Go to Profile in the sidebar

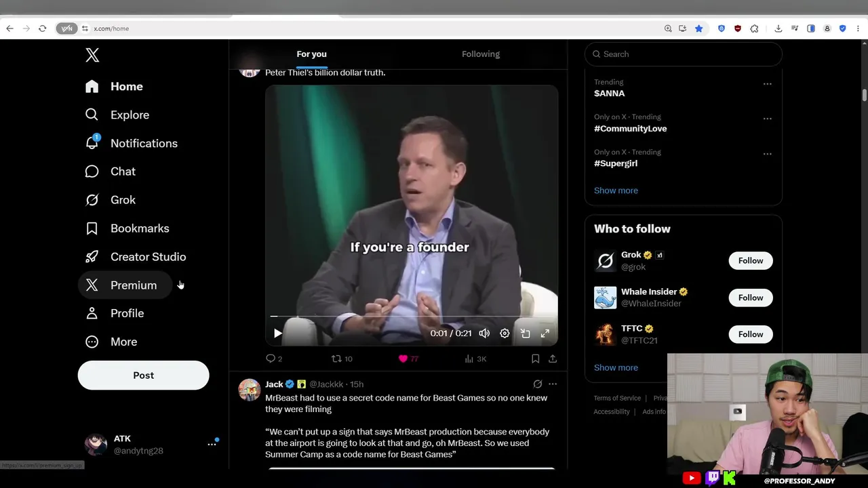[114, 313]
